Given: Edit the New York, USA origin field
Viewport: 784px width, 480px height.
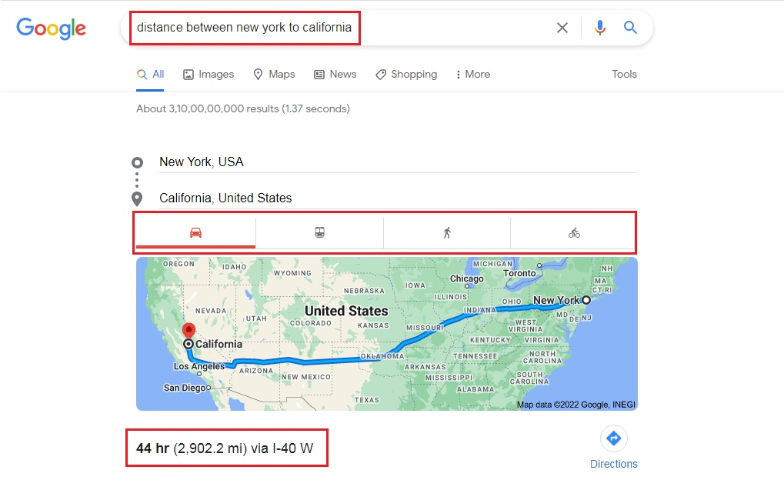Looking at the screenshot, I should [x=396, y=162].
